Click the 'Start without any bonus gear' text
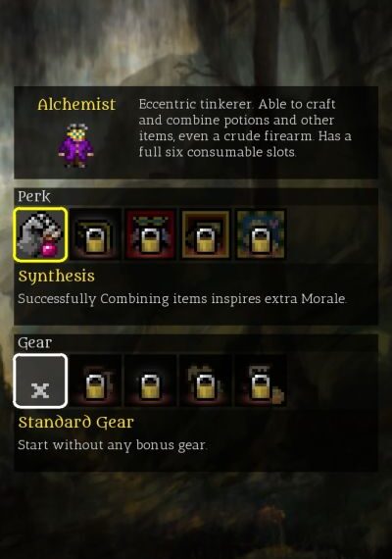The image size is (392, 559). 113,445
